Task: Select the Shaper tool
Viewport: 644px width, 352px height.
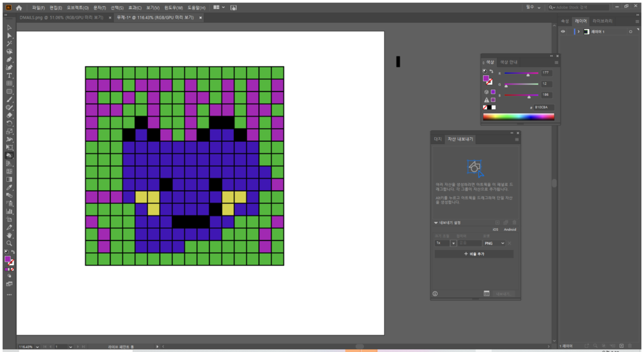Action: [x=9, y=107]
